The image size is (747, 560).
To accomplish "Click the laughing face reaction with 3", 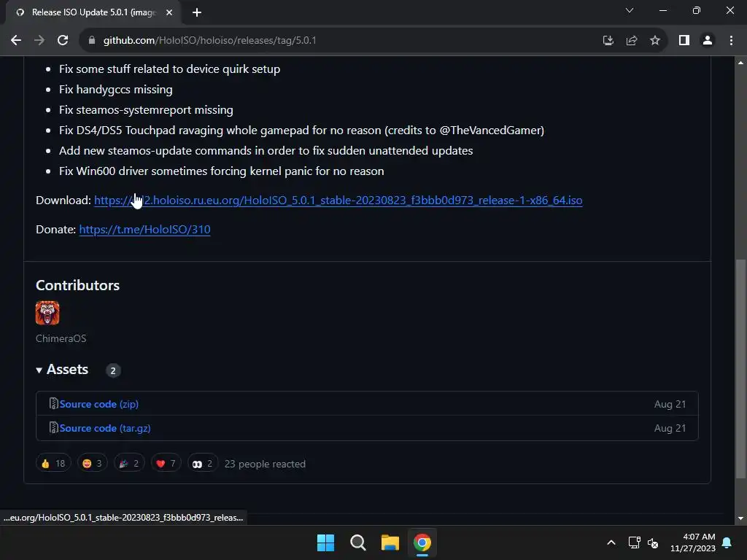I will click(92, 463).
